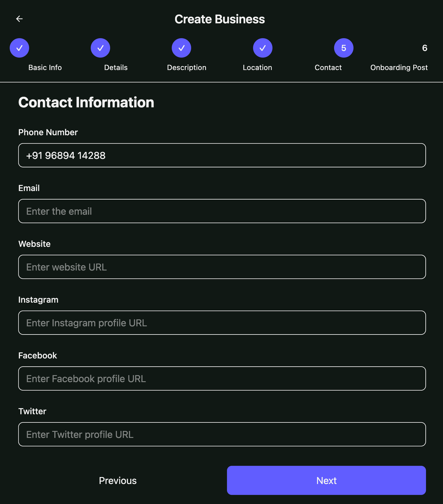
Task: Go to the Details step label
Action: pos(116,68)
